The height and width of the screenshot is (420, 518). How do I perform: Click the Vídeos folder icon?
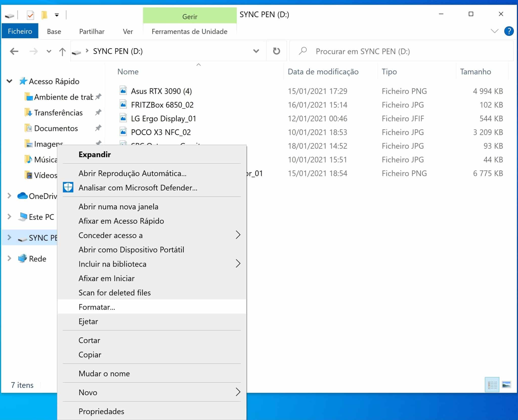[29, 175]
